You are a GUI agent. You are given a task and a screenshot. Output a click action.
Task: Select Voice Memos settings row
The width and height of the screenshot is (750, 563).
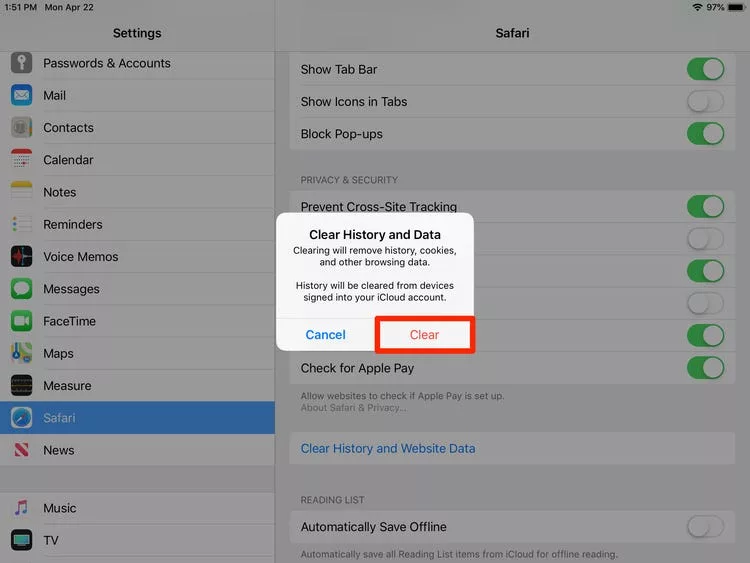click(137, 256)
